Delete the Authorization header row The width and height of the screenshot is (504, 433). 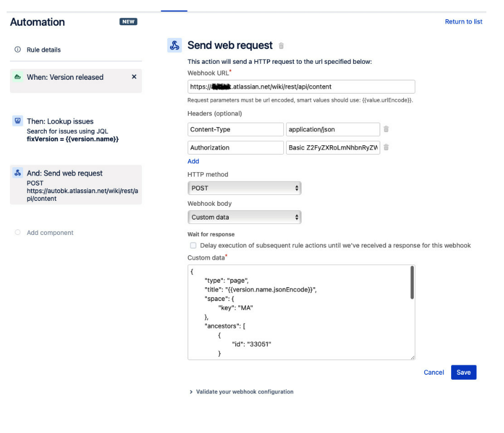coord(386,147)
